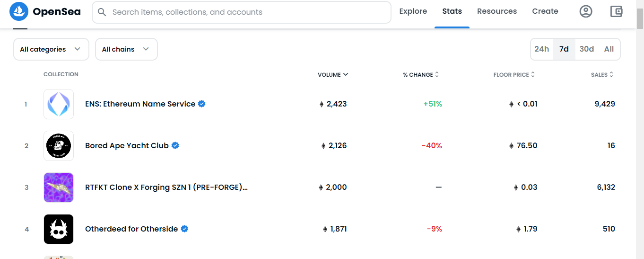Click the Create link in header

tap(545, 11)
